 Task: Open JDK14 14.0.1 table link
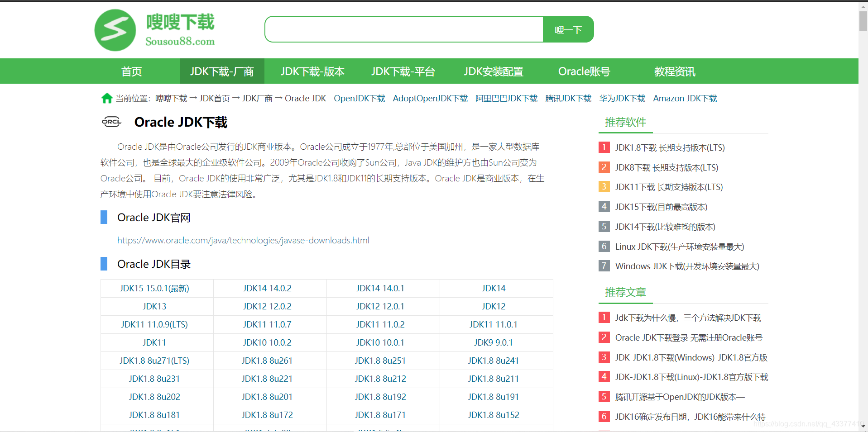point(380,288)
